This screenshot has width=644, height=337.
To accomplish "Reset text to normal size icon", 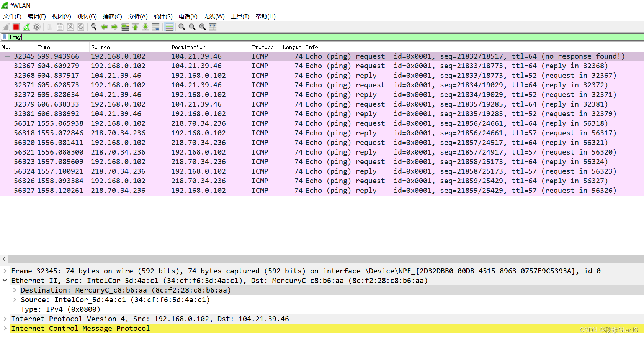I will pyautogui.click(x=203, y=27).
